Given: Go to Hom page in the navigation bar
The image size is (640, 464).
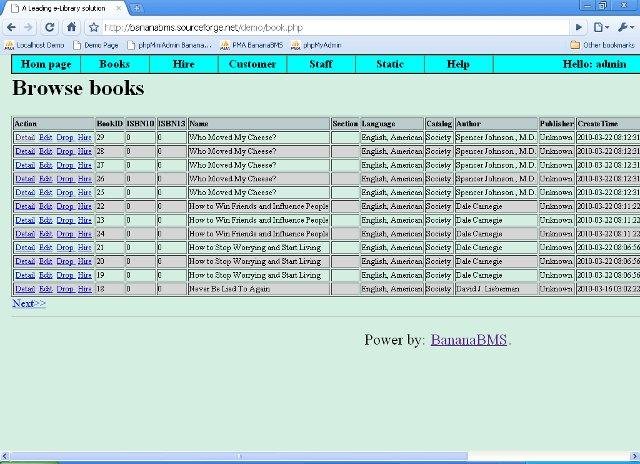Looking at the screenshot, I should pos(46,64).
